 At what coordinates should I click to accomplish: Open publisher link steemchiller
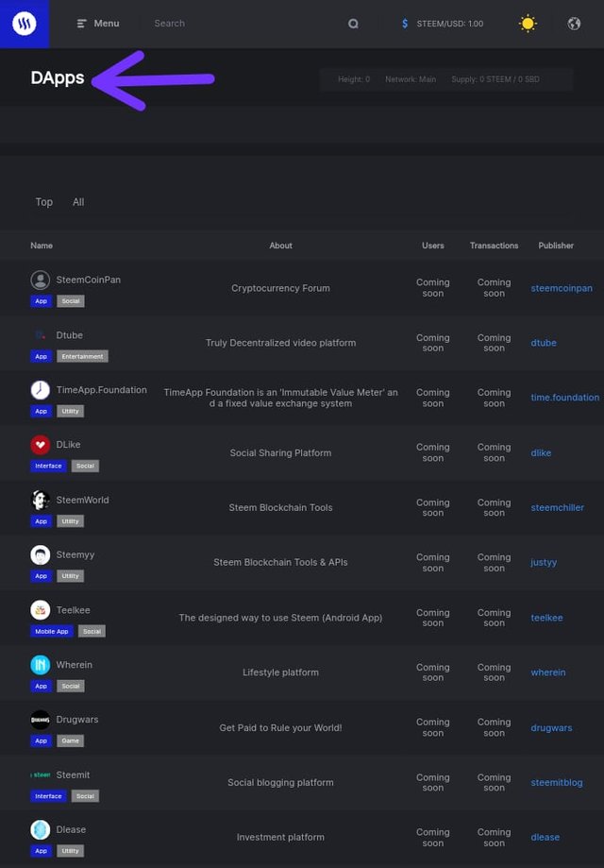(x=558, y=507)
